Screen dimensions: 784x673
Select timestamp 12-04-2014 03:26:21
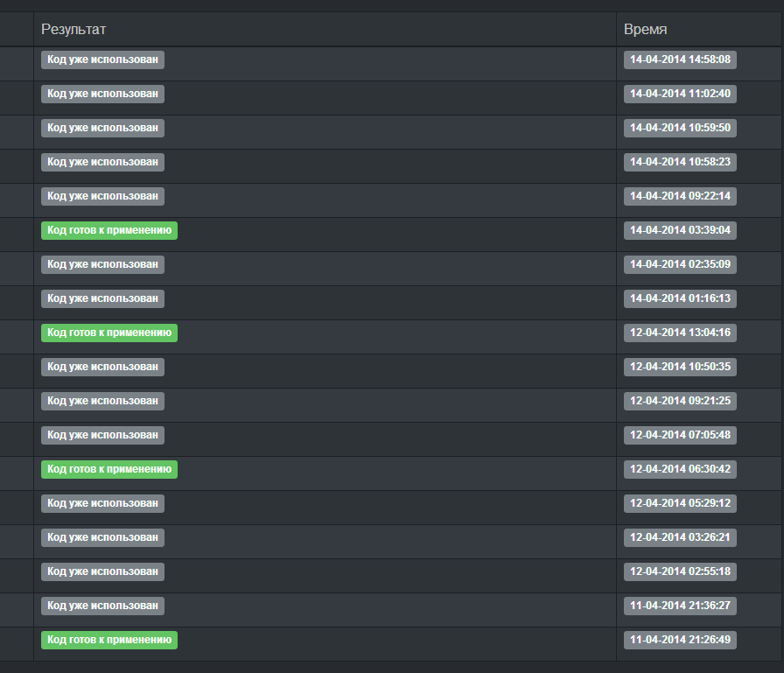(x=680, y=537)
